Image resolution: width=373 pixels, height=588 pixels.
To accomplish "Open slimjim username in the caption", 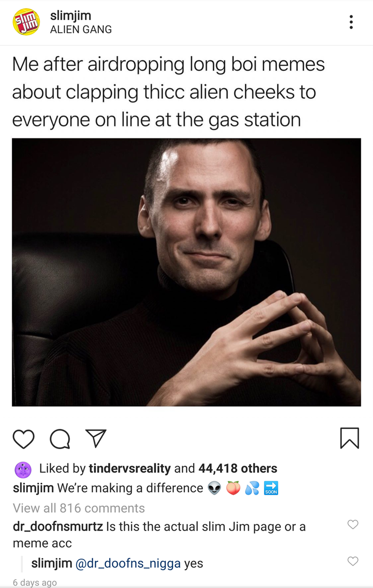I will 35,488.
